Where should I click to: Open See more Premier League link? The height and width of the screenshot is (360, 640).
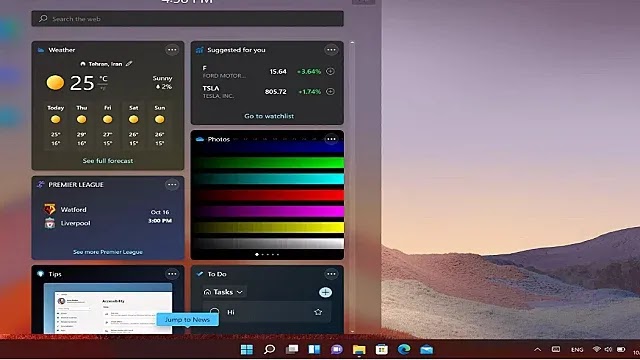tap(108, 252)
